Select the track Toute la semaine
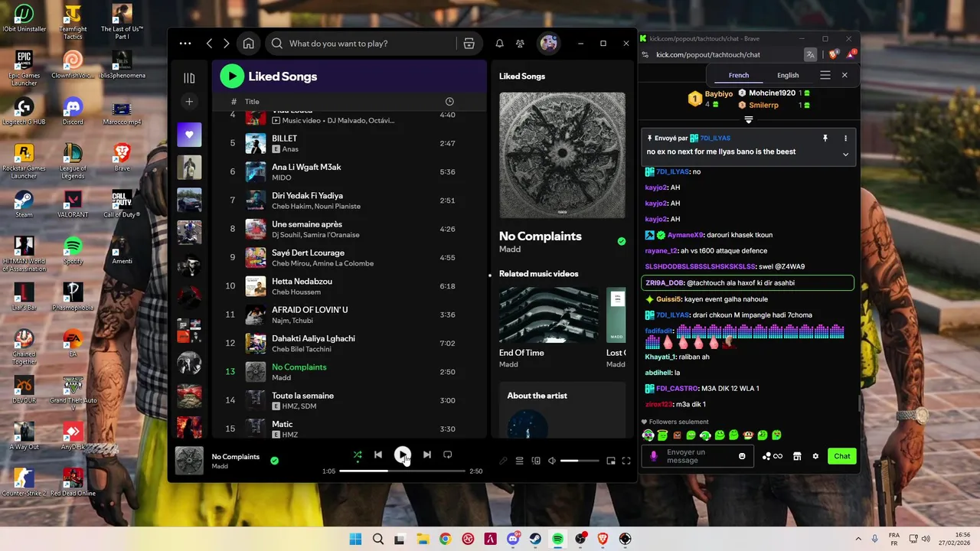 348,400
